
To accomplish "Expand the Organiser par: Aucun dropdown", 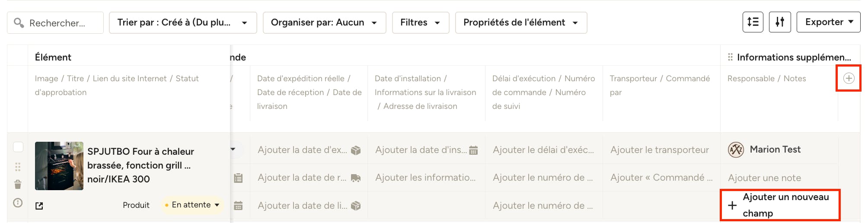I will tap(324, 22).
